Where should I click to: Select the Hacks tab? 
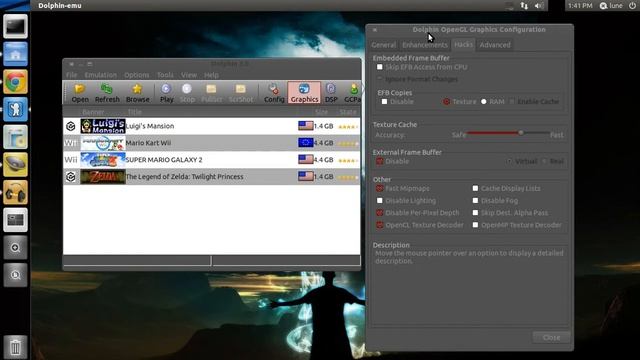tap(464, 44)
